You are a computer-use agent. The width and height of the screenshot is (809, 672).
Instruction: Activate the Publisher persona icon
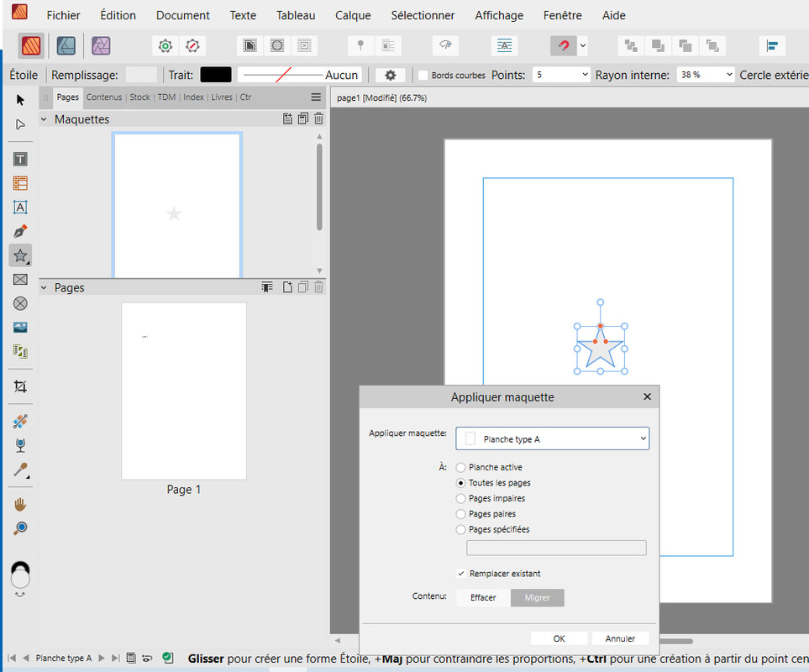[31, 45]
